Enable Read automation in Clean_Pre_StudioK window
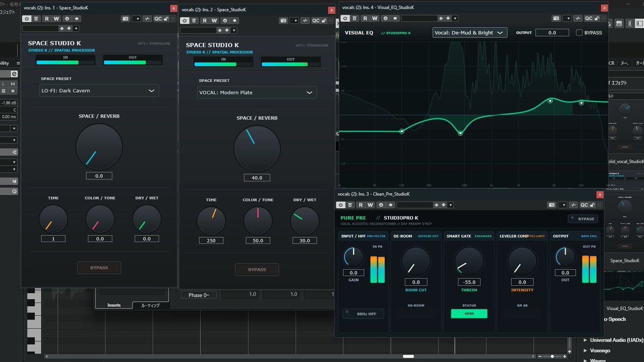 coord(361,205)
